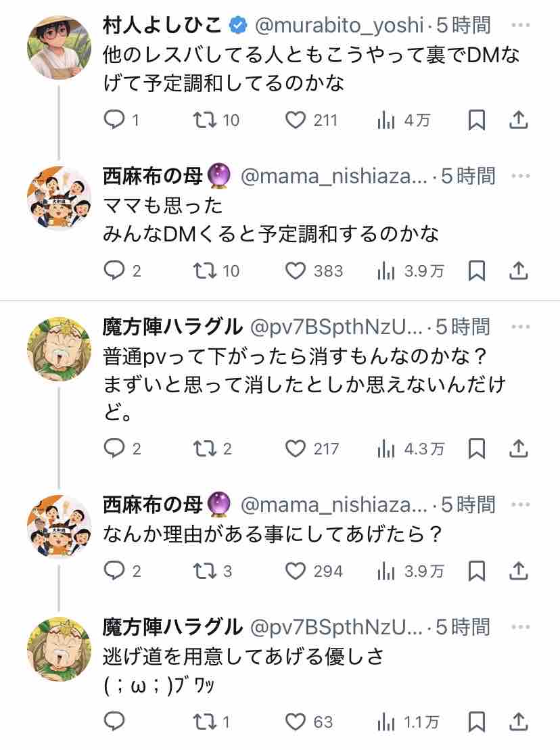Open 魔方陣ハラグル's name on the pv tweet
560x750 pixels.
point(172,328)
